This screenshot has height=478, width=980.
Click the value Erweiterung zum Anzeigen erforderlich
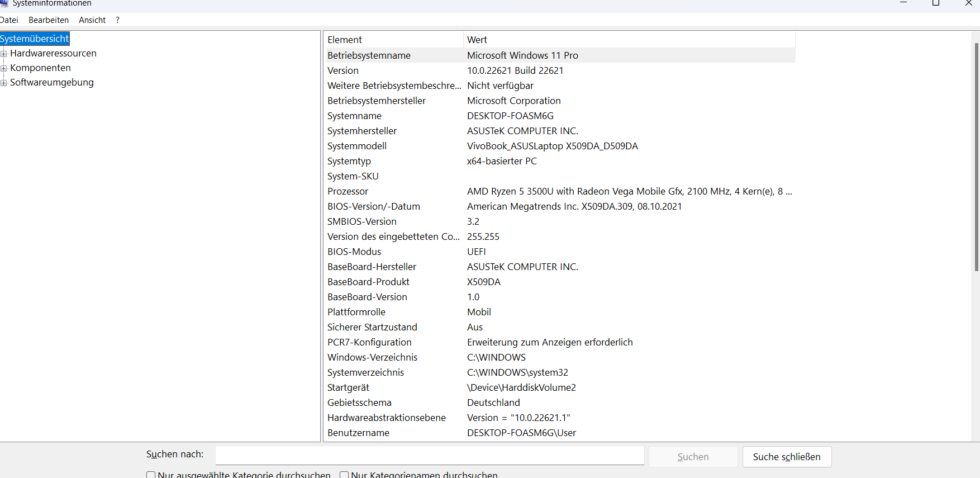pos(550,342)
